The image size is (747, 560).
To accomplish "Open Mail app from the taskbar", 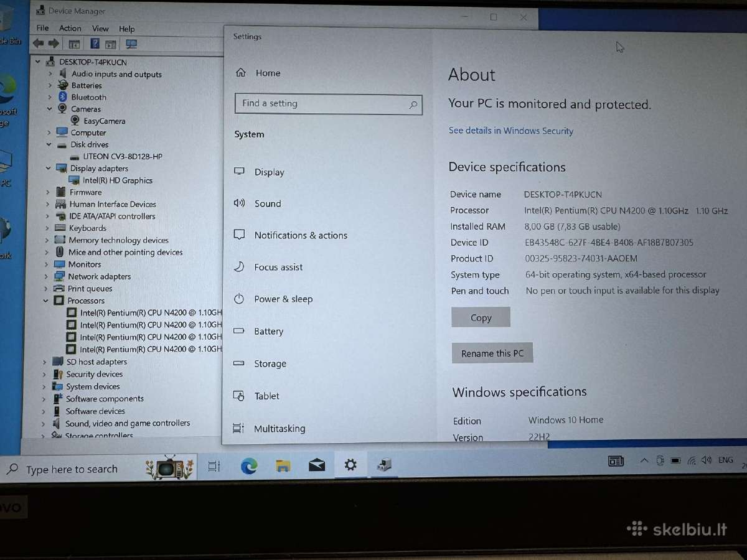I will point(317,465).
